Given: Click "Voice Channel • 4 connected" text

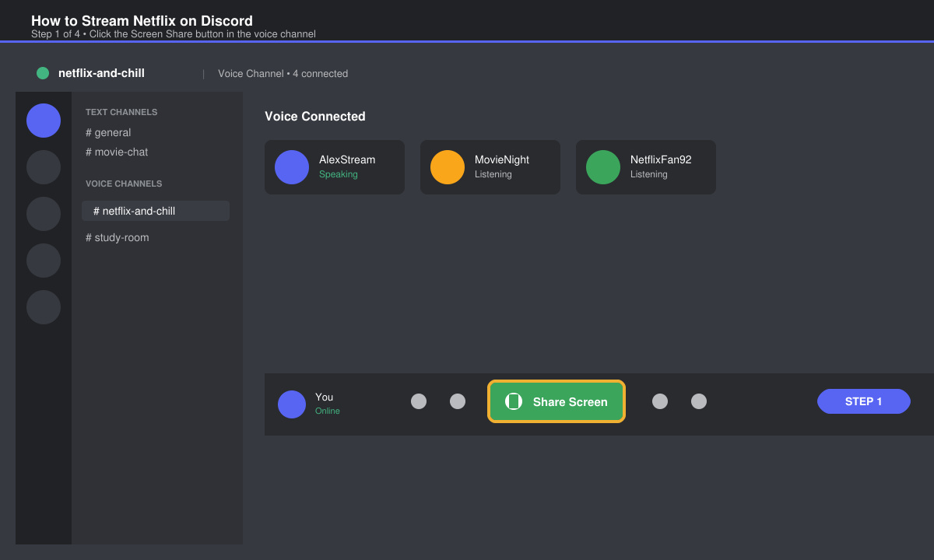Looking at the screenshot, I should point(283,74).
